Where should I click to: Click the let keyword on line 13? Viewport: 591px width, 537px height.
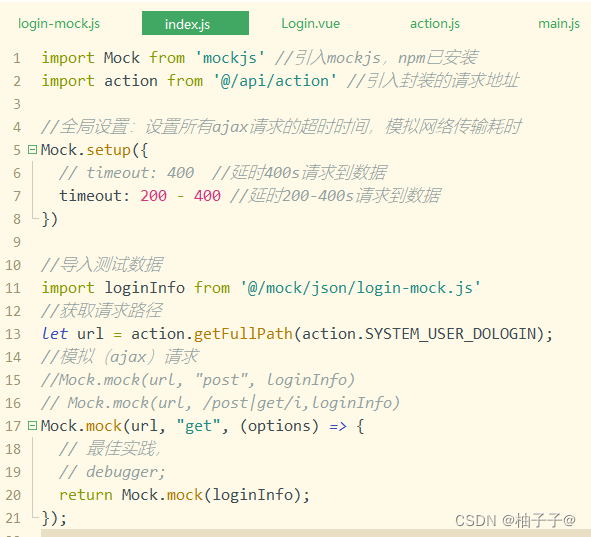point(55,334)
